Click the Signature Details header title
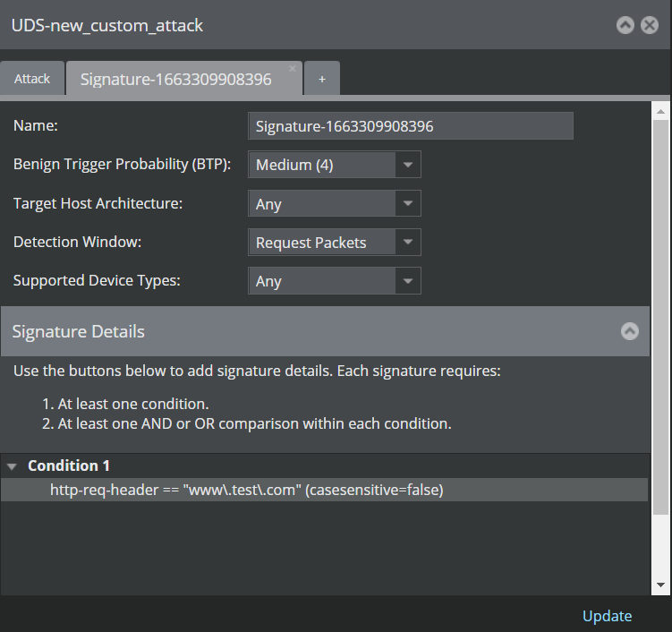The image size is (672, 632). (x=79, y=331)
